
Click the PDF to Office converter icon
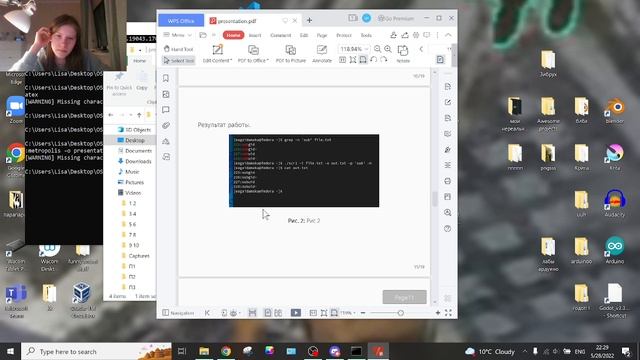point(253,54)
